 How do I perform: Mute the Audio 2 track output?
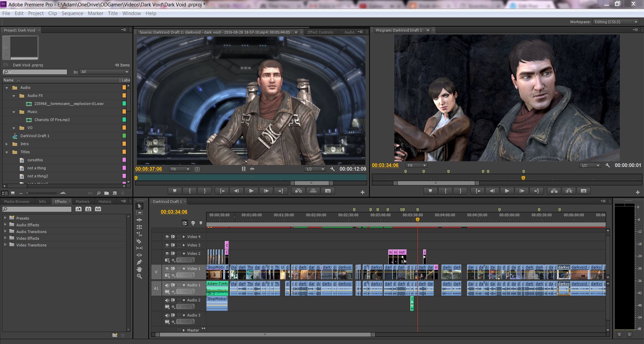coord(167,300)
